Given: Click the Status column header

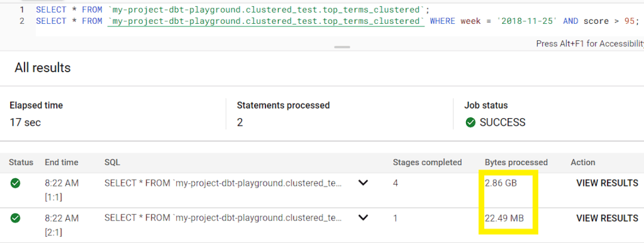Looking at the screenshot, I should [21, 162].
